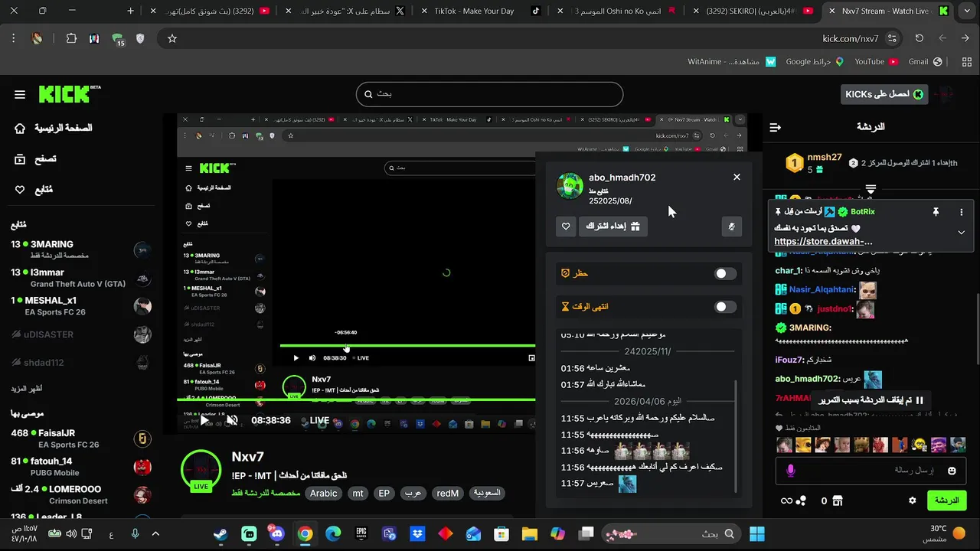Click the play button on video player
980x551 pixels.
point(204,420)
